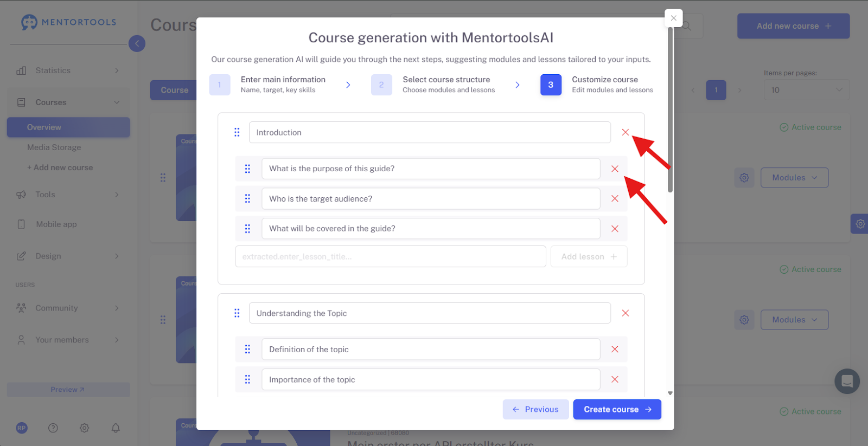Remove the 'Definition of the topic' lesson

point(615,350)
